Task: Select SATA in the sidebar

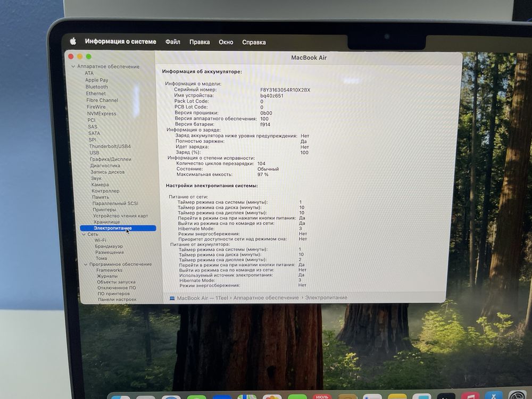Action: [x=94, y=133]
